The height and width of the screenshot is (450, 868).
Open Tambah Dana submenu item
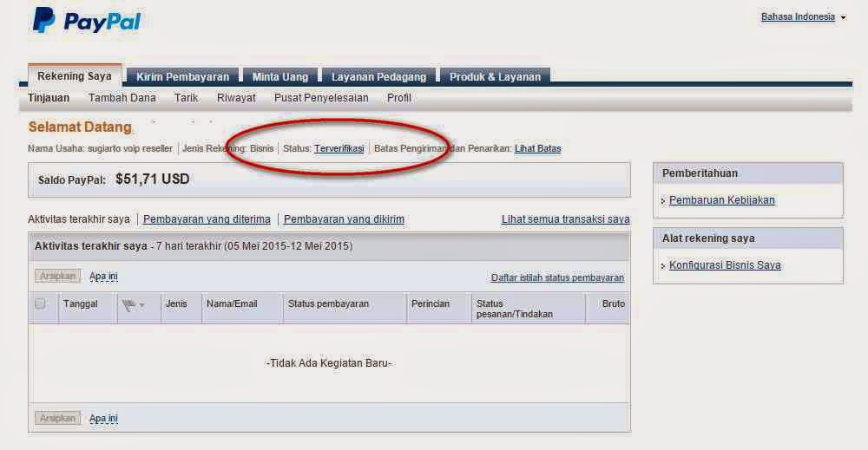tap(122, 98)
